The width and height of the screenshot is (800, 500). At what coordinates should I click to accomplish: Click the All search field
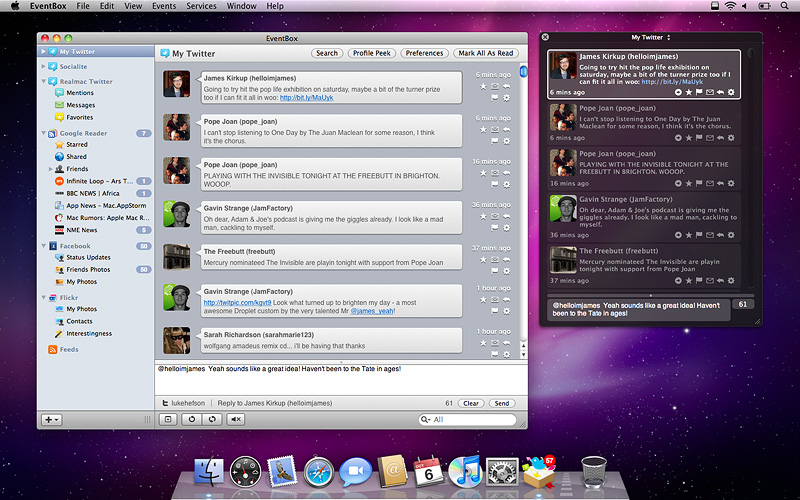click(467, 419)
